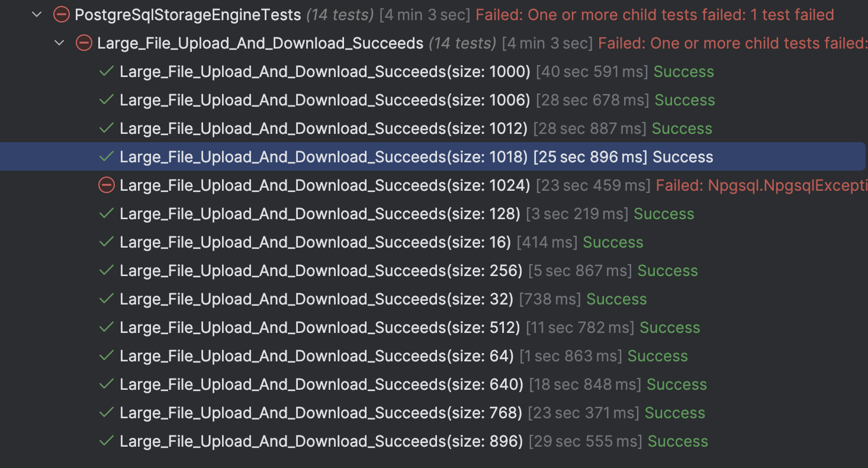
Task: Select the test with size 64
Action: pos(316,356)
